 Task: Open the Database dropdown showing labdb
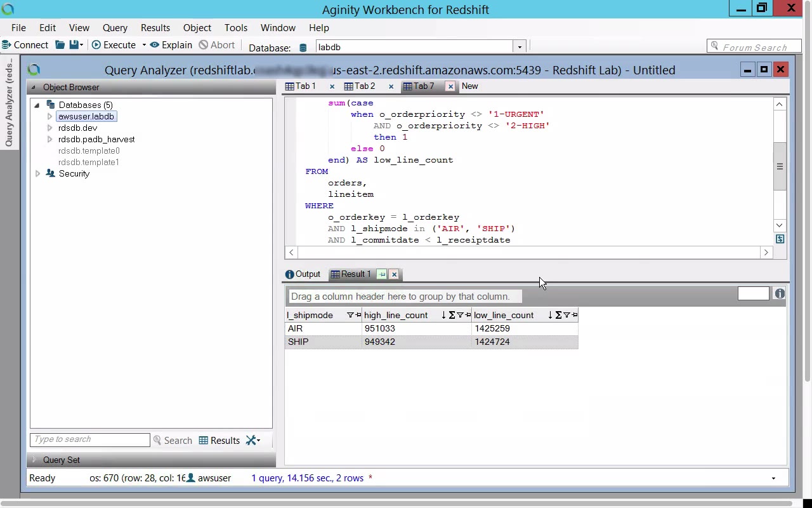tap(519, 47)
